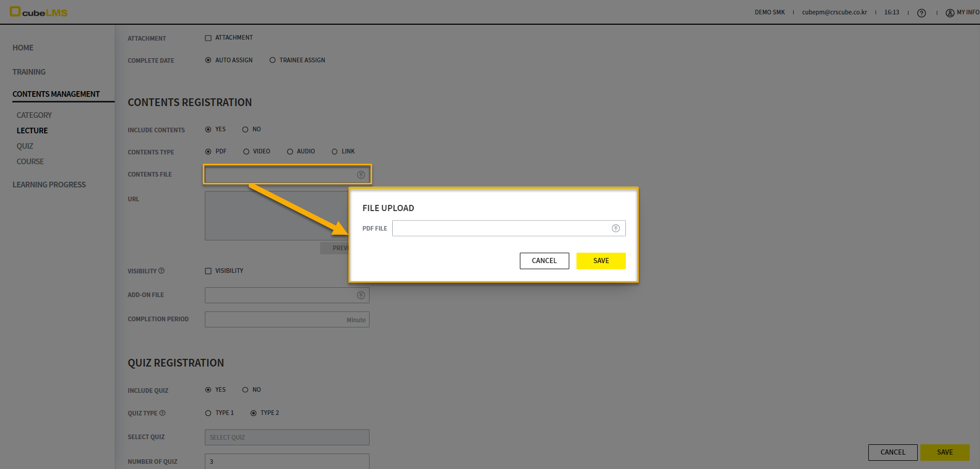Click the PDF FILE input field

pyautogui.click(x=500, y=229)
